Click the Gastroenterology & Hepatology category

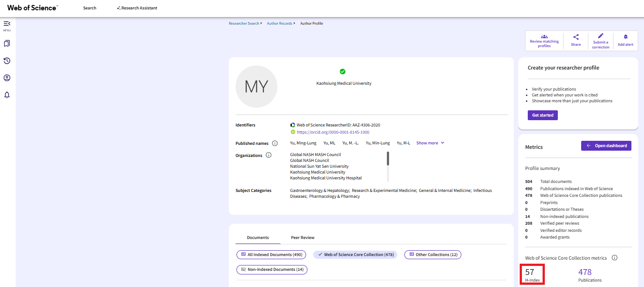pyautogui.click(x=320, y=191)
